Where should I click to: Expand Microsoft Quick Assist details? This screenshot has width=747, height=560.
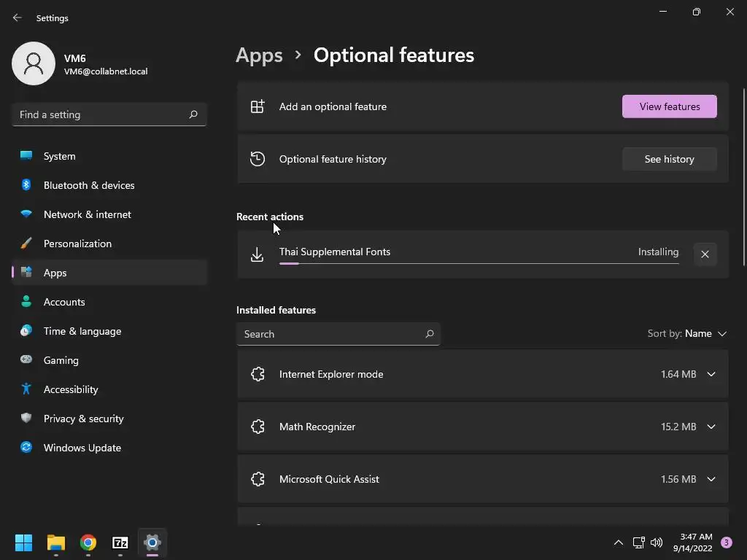[x=711, y=479]
